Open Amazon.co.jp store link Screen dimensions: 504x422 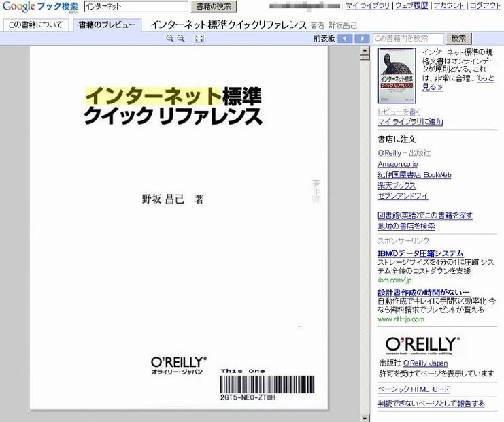pyautogui.click(x=398, y=164)
